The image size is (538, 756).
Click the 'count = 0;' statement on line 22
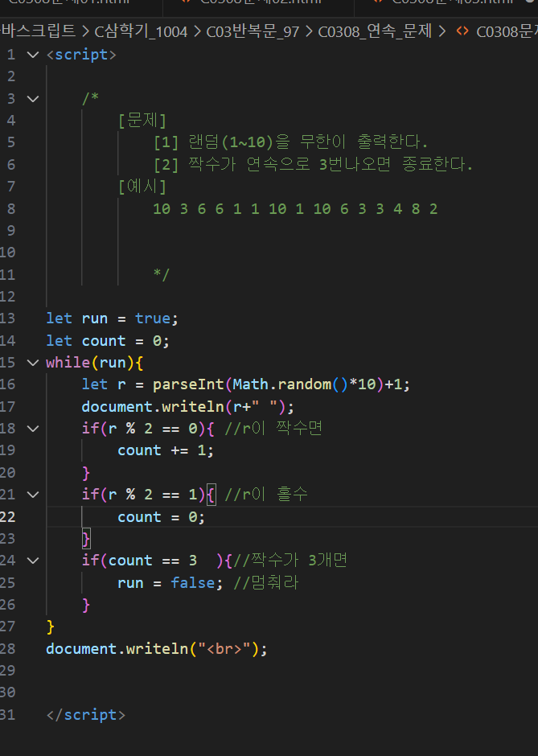click(161, 517)
